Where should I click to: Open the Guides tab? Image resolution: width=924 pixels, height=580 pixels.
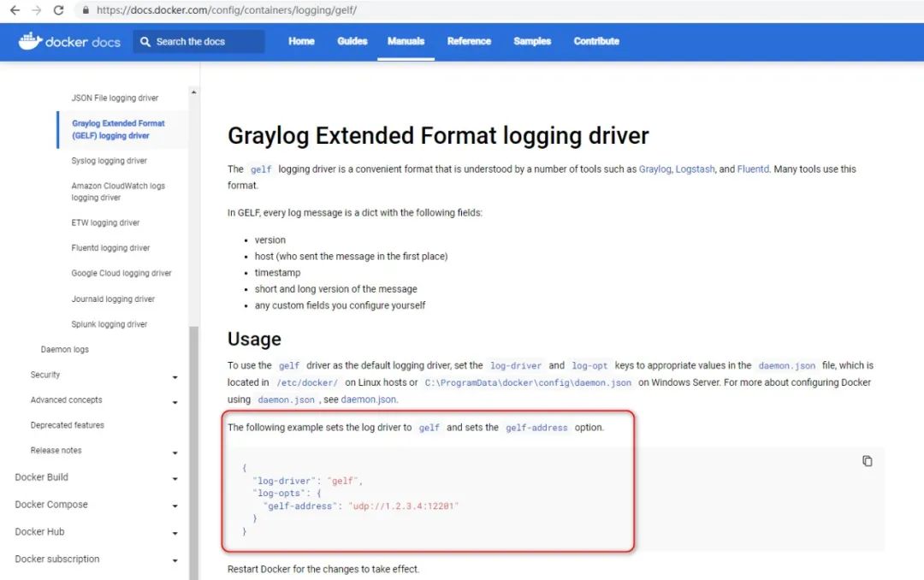pos(352,41)
